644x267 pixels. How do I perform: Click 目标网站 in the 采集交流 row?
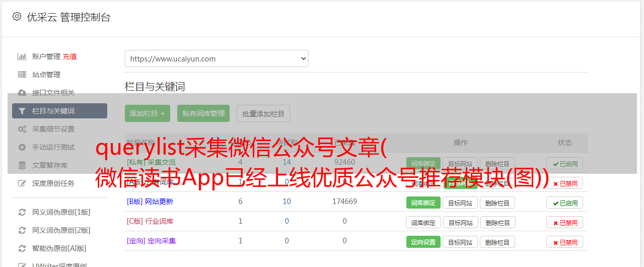460,164
